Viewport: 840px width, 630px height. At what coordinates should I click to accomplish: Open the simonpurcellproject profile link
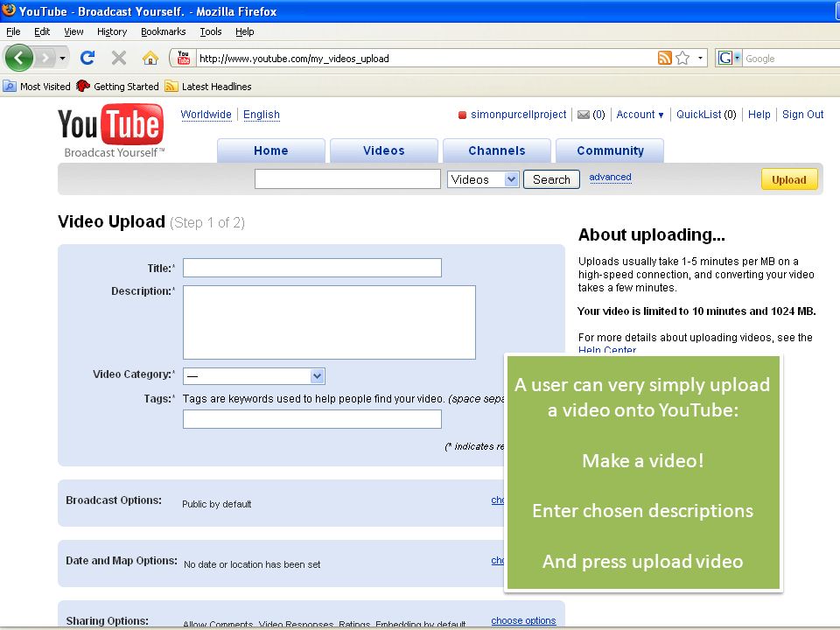(519, 115)
